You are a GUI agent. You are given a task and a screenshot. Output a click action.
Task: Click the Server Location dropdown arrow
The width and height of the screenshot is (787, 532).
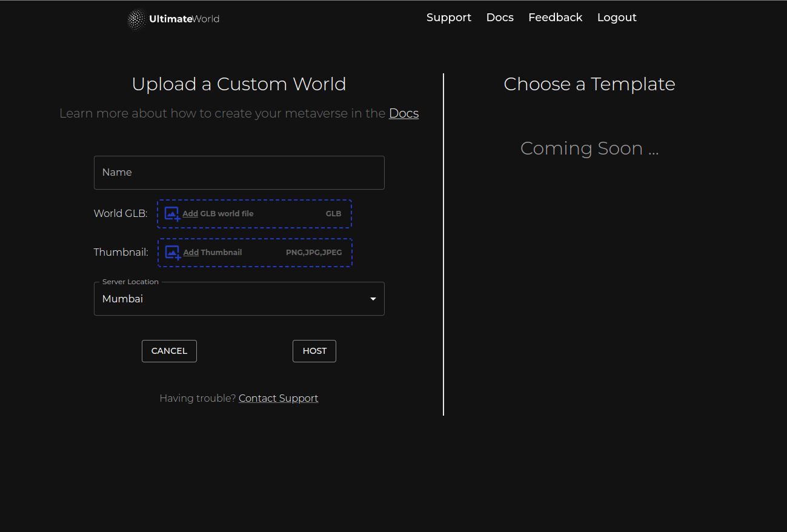(373, 299)
